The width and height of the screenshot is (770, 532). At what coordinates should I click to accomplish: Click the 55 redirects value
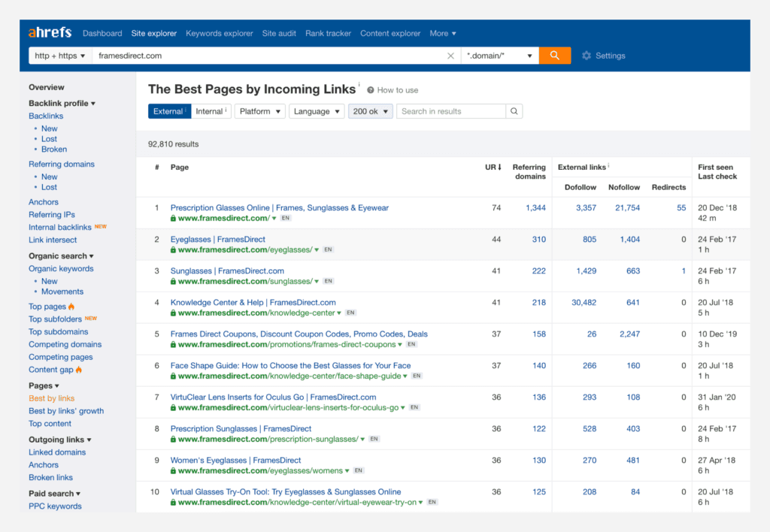point(681,207)
